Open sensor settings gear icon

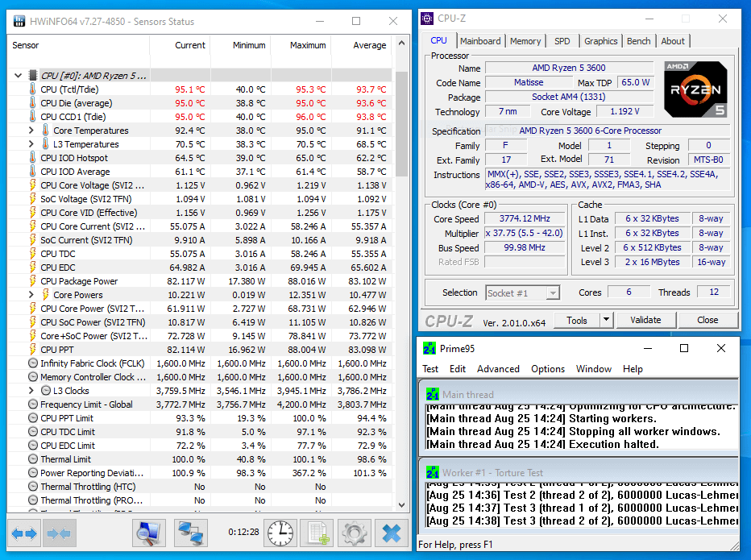coord(353,533)
